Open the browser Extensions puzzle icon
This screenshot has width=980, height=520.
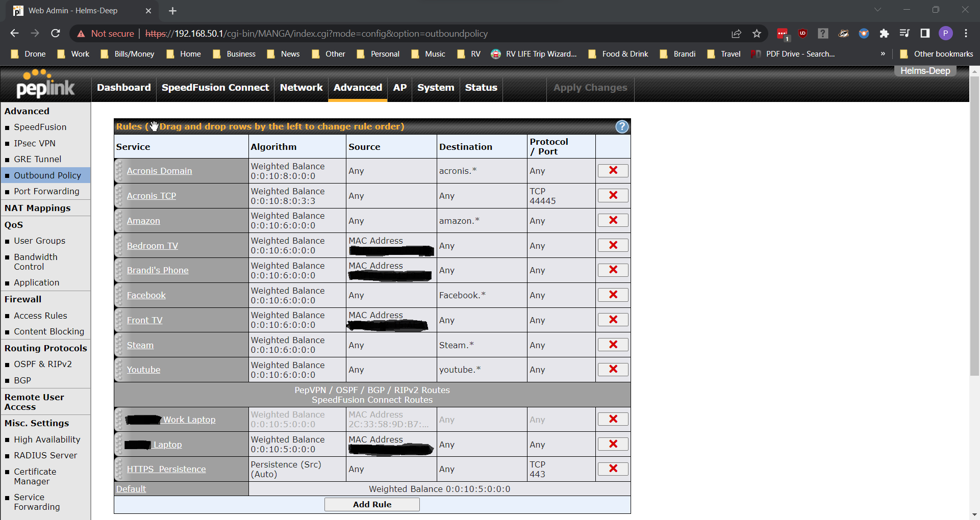[x=884, y=34]
